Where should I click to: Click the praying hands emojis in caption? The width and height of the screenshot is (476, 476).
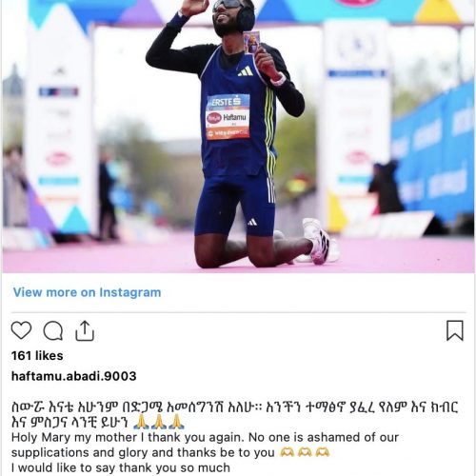coord(159,422)
